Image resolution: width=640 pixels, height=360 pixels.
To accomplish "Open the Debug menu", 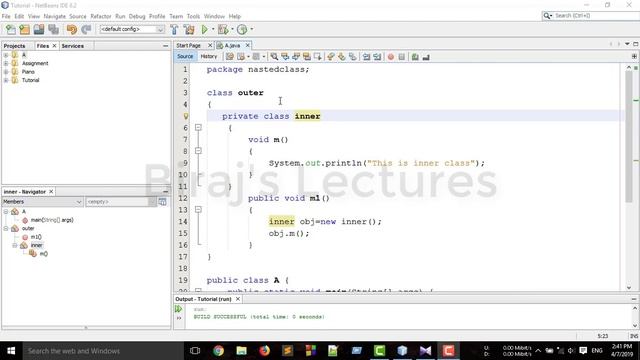I will [x=137, y=16].
